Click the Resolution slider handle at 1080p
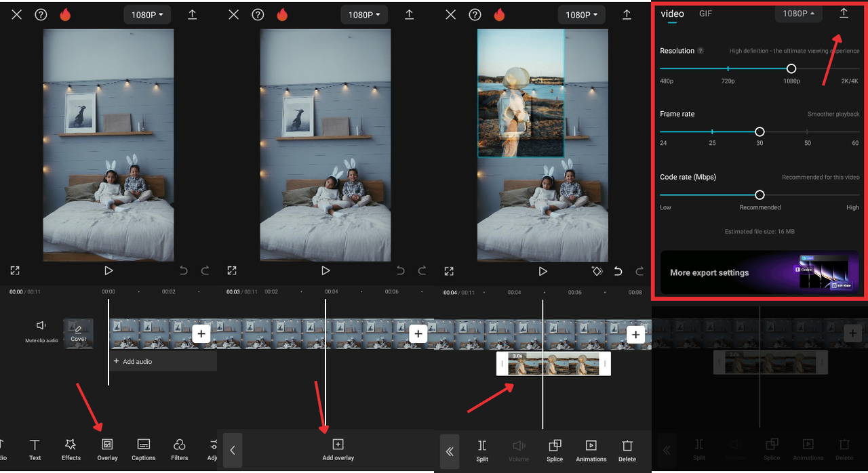 (791, 68)
